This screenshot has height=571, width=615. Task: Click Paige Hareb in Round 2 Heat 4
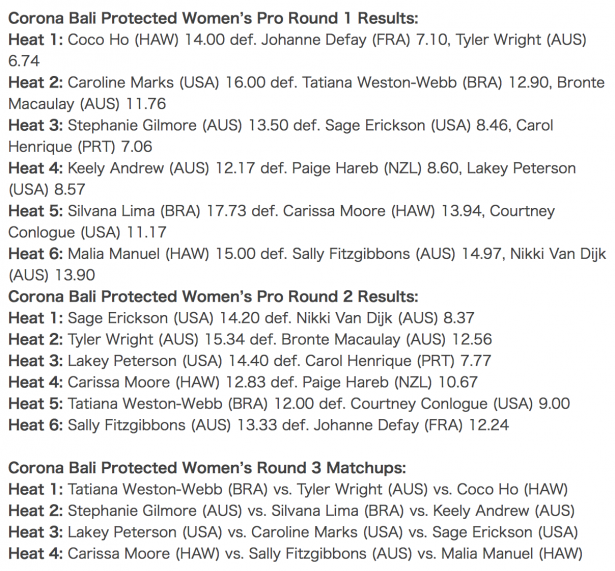pos(345,382)
